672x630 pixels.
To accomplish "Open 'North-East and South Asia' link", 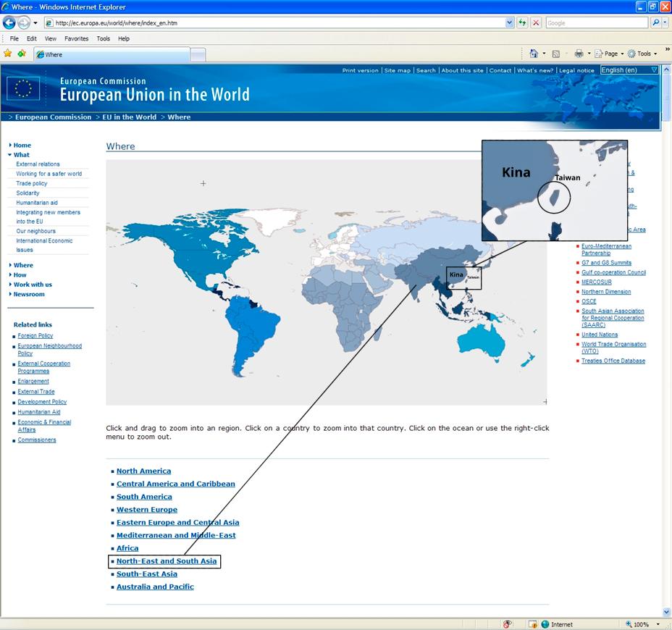I will [x=167, y=561].
